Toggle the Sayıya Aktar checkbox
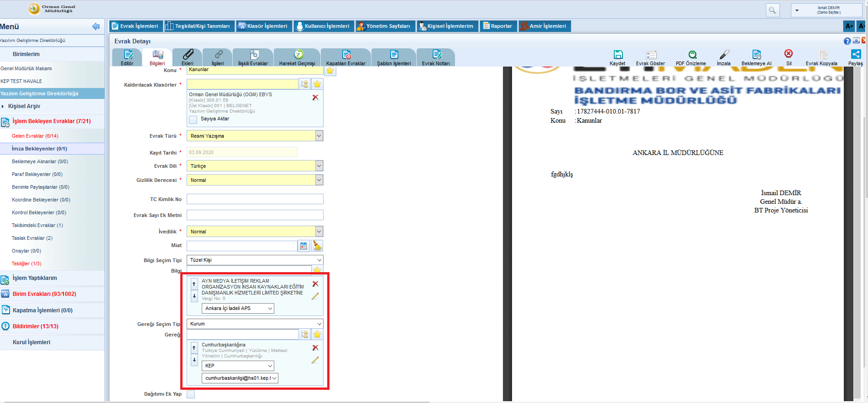The image size is (868, 403). pos(193,119)
